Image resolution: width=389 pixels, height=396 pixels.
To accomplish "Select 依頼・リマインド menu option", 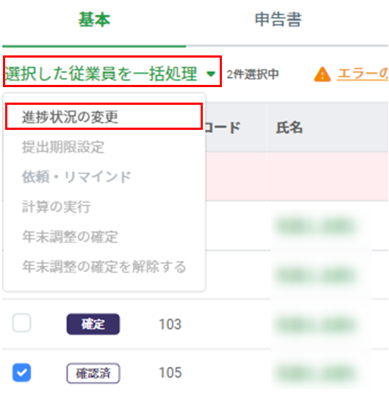I will 77,177.
